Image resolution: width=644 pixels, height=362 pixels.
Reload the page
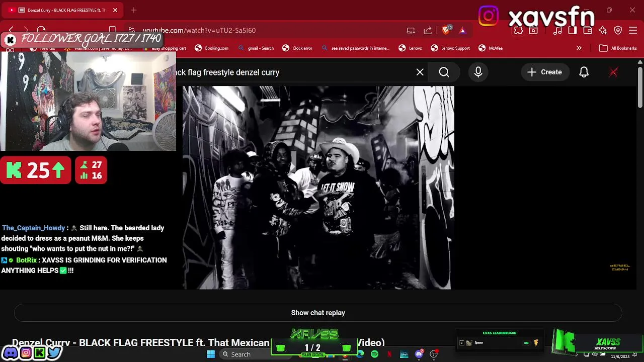(41, 30)
